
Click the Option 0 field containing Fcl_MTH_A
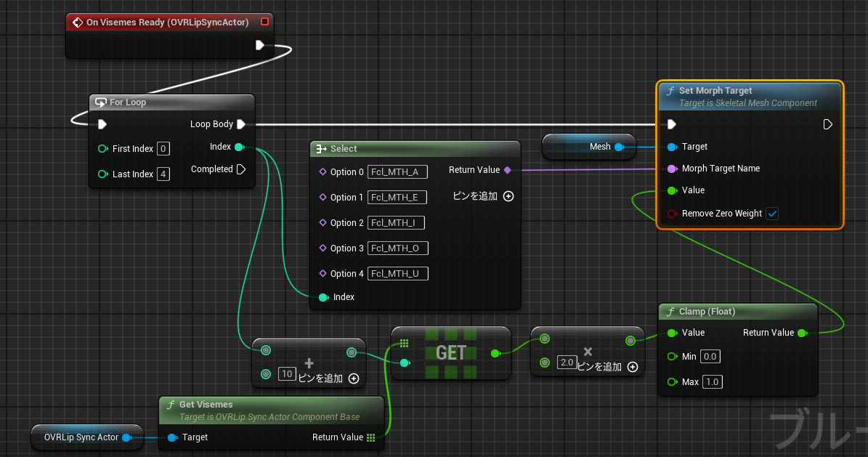pos(397,171)
